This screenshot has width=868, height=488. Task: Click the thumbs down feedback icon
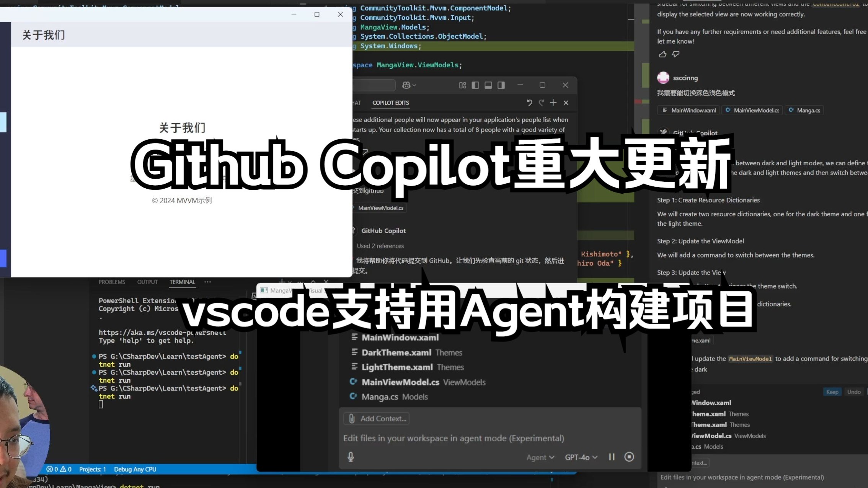[676, 54]
